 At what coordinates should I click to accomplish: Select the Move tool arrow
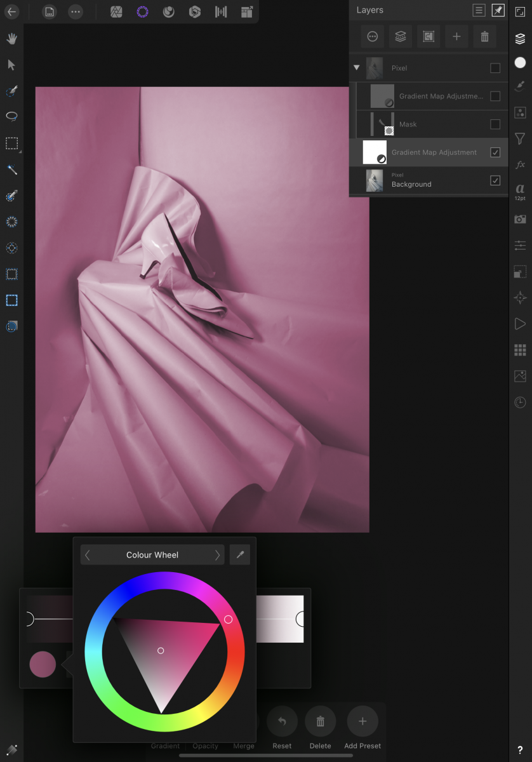11,65
